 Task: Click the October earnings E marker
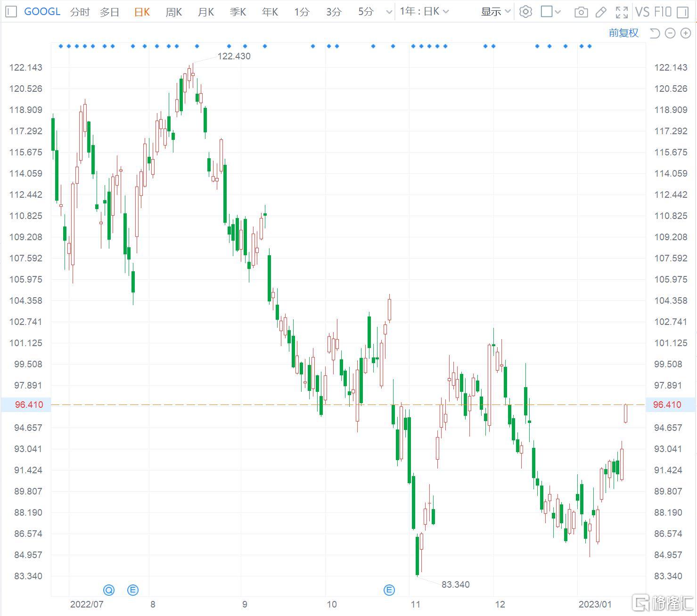[x=389, y=590]
